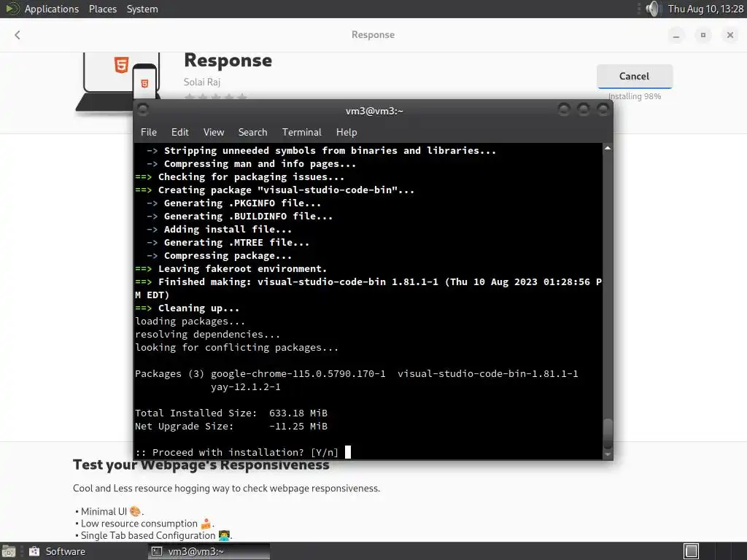Click "Total Installed Size" line in terminal
The image size is (747, 560).
231,413
